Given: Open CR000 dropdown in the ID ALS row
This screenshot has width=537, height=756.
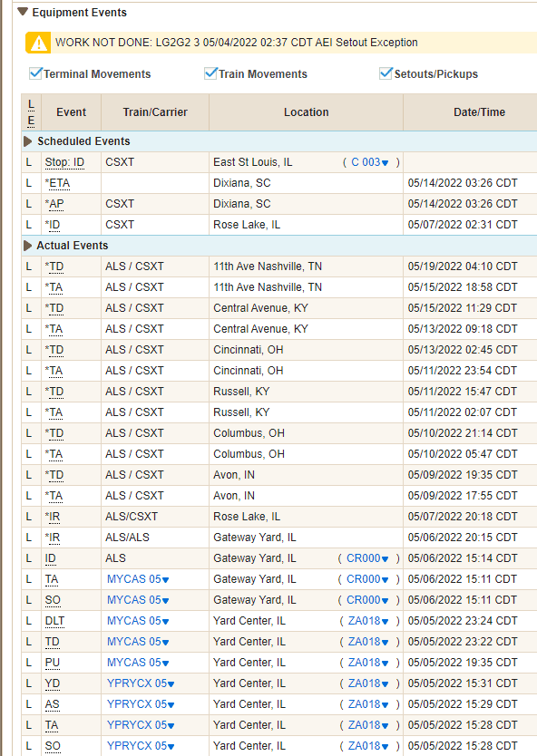Looking at the screenshot, I should point(367,558).
